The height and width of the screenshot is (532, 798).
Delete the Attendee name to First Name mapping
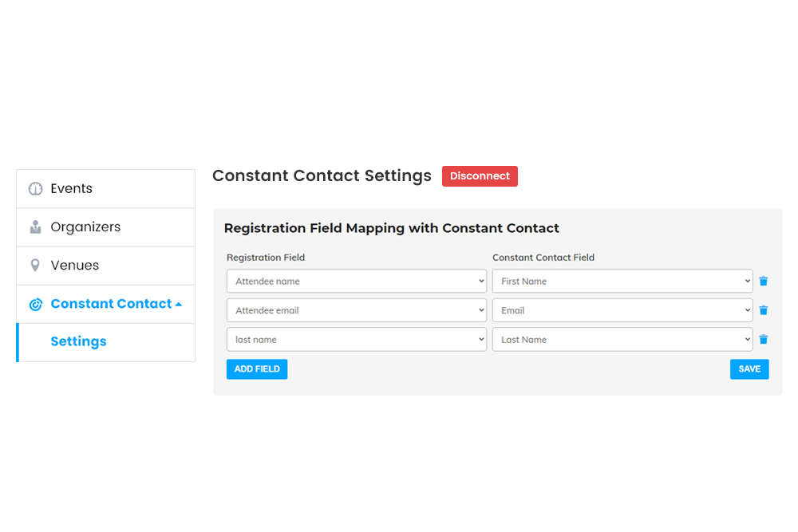(764, 281)
